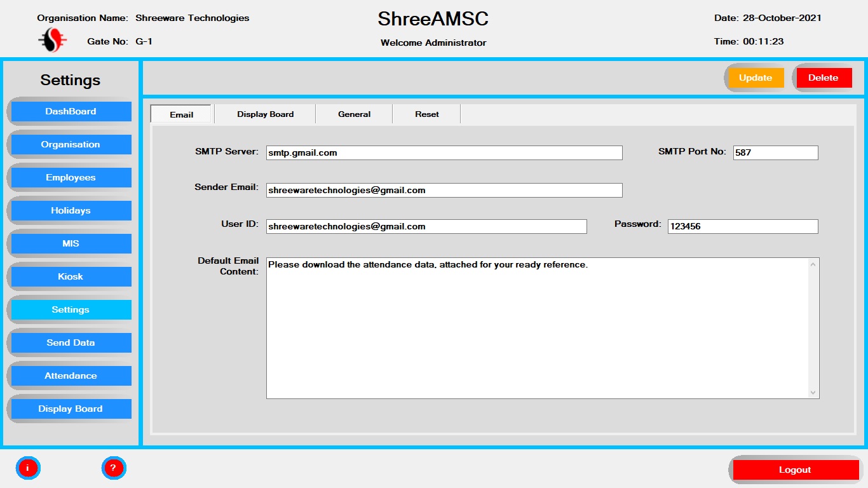Click the orange Update button
The height and width of the screenshot is (488, 868).
(756, 78)
